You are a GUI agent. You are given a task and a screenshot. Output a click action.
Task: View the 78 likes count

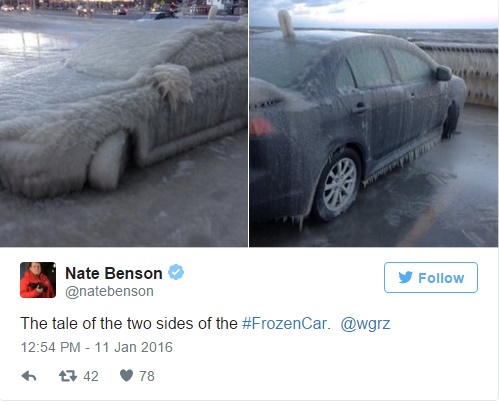[x=147, y=376]
